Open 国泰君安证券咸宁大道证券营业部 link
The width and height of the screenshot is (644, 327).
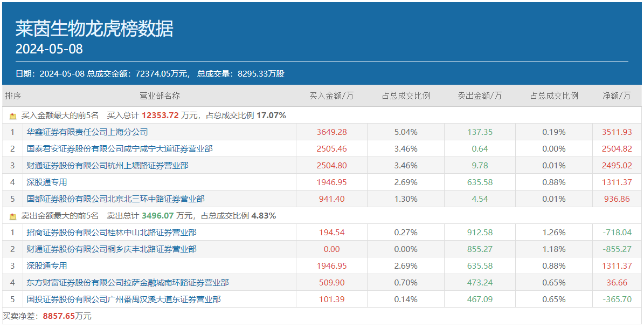[x=120, y=149]
